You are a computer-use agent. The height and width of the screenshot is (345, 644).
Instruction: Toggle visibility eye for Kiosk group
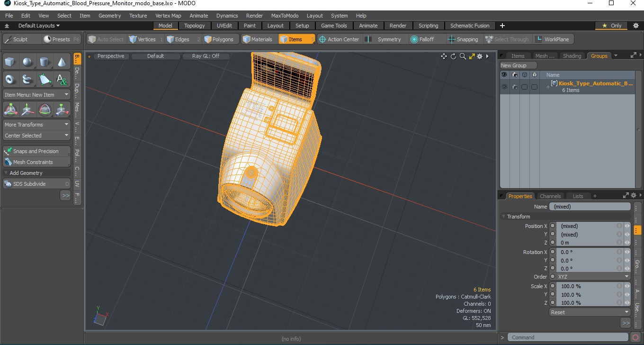504,87
